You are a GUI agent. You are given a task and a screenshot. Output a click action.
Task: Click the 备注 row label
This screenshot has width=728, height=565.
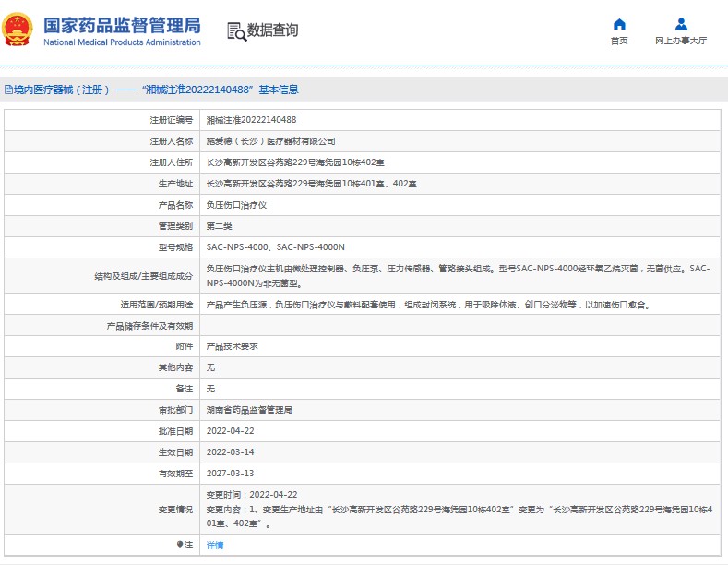click(x=185, y=389)
